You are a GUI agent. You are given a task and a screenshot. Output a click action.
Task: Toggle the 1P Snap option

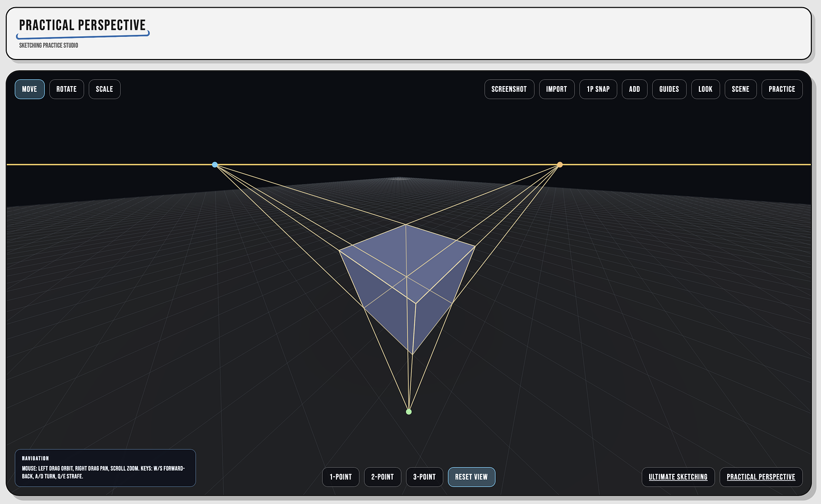pos(598,89)
